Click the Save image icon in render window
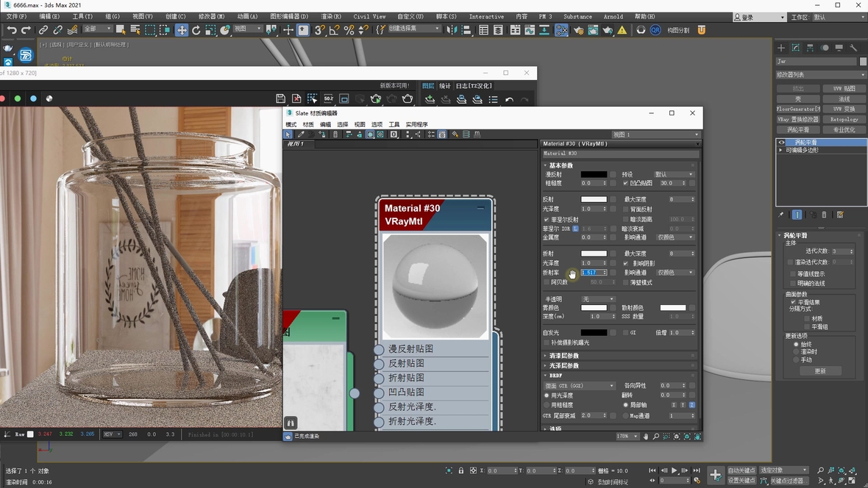The width and height of the screenshot is (868, 488). pyautogui.click(x=280, y=98)
